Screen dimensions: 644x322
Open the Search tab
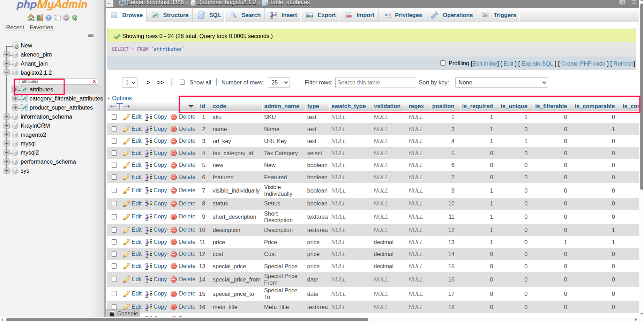(x=245, y=15)
